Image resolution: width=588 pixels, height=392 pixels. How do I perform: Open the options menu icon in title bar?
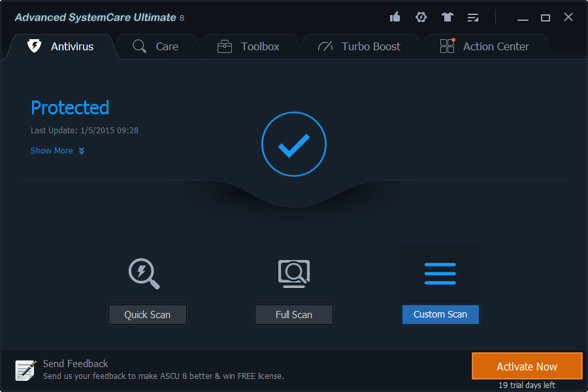pos(473,17)
